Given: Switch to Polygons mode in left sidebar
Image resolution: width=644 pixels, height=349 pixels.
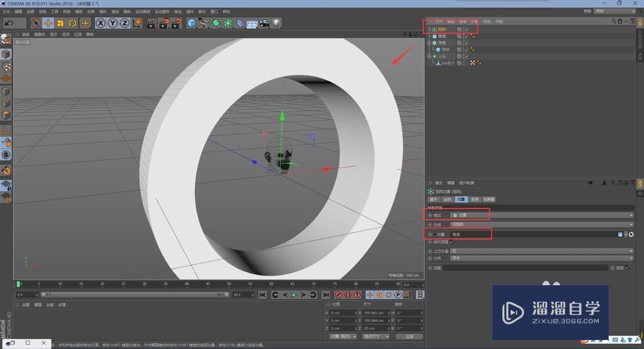Looking at the screenshot, I should (6, 115).
